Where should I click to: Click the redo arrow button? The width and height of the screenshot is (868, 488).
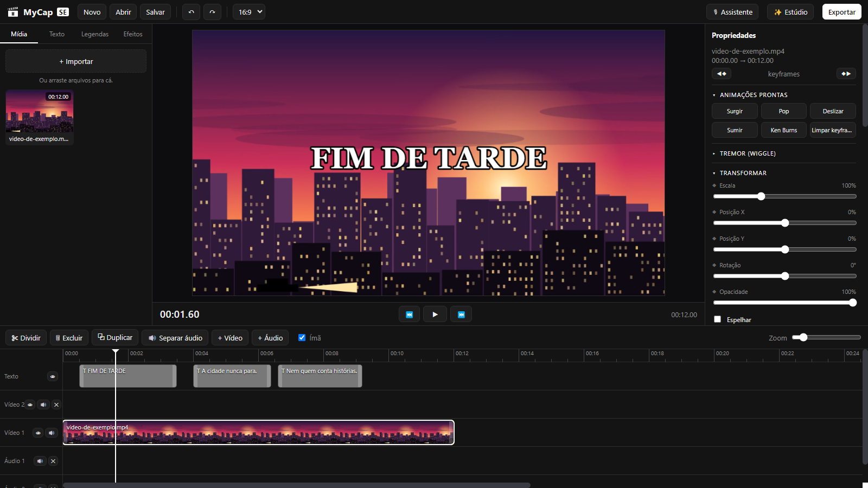[x=212, y=12]
